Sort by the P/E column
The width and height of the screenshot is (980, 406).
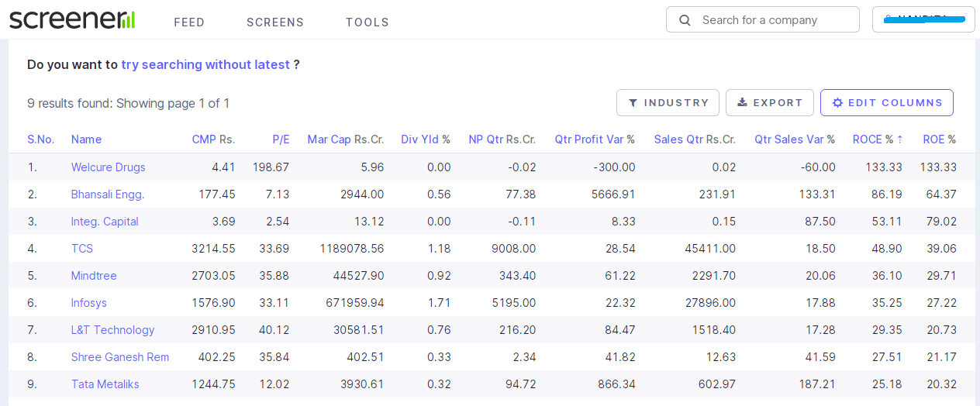[x=281, y=139]
